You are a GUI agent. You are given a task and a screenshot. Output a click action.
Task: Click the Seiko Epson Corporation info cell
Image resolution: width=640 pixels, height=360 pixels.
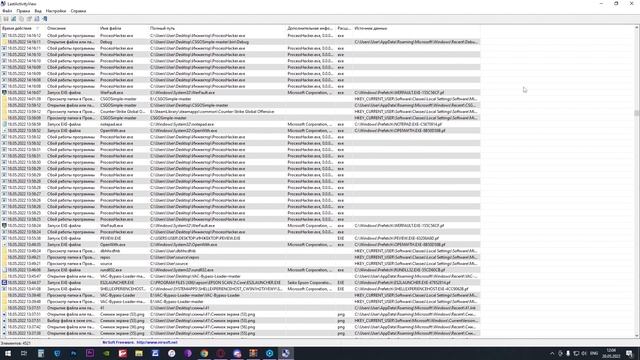pos(309,282)
